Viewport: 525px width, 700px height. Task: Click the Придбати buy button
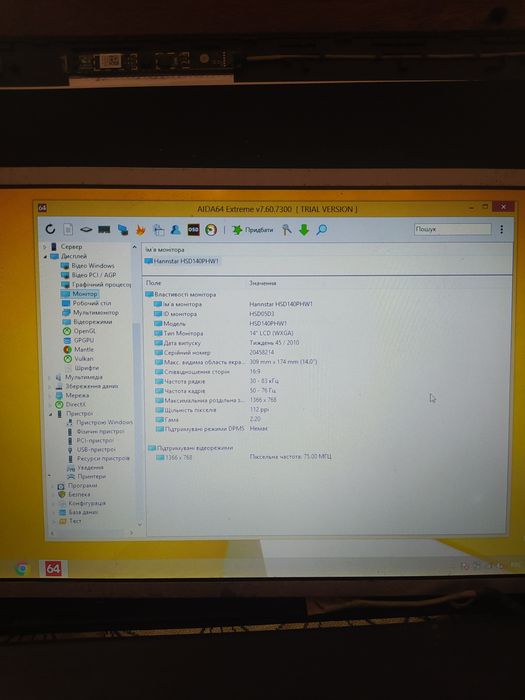point(253,229)
